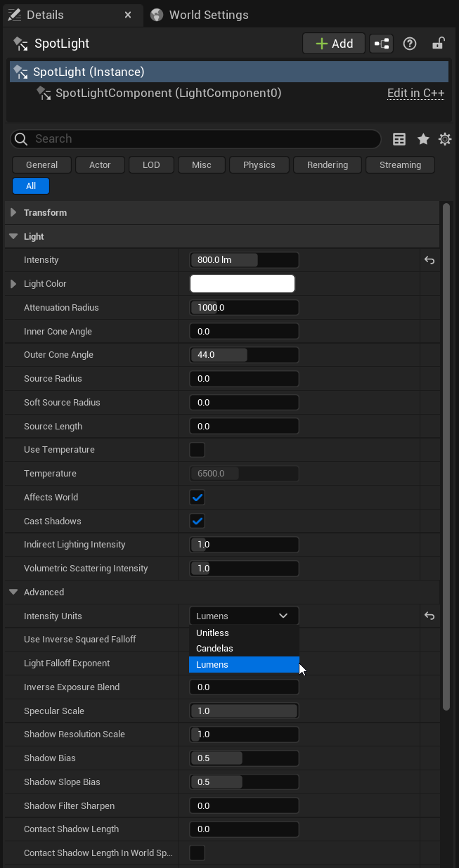This screenshot has height=868, width=459.
Task: Expand Light Color property arrow
Action: click(x=13, y=284)
